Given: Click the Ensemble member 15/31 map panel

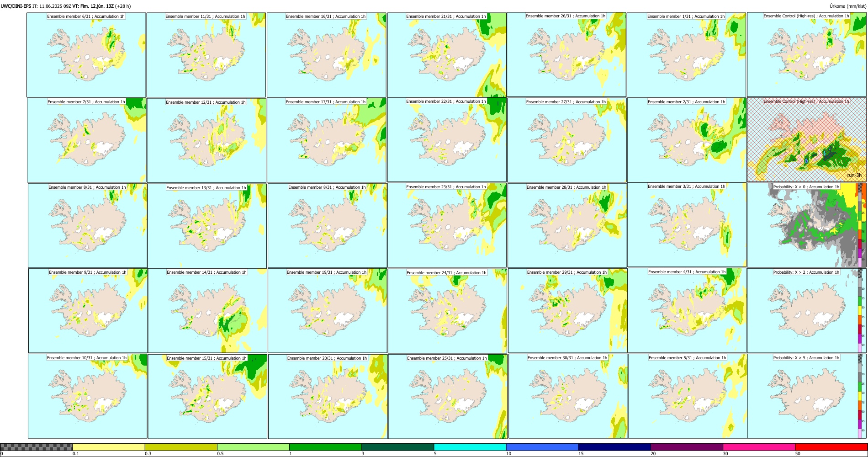Looking at the screenshot, I should pyautogui.click(x=207, y=397).
